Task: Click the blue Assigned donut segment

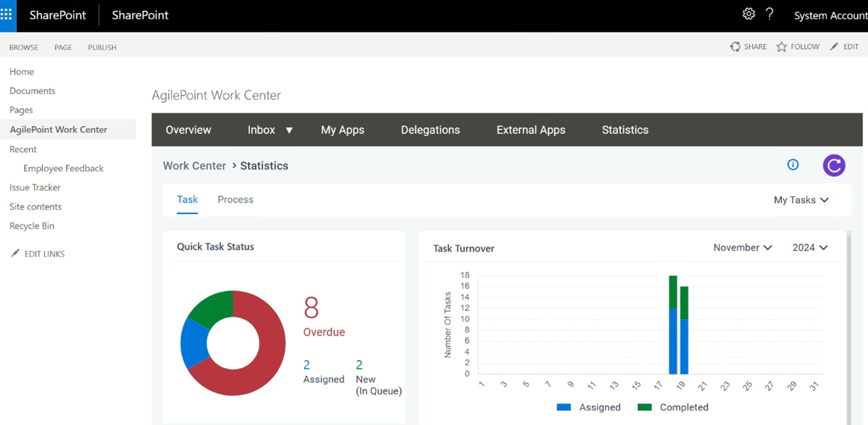Action: pos(193,342)
